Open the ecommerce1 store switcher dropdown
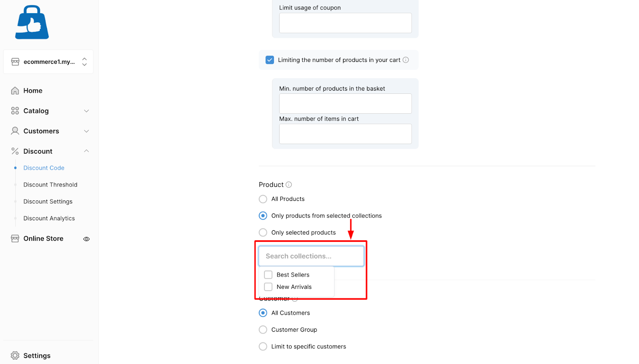 [x=48, y=61]
